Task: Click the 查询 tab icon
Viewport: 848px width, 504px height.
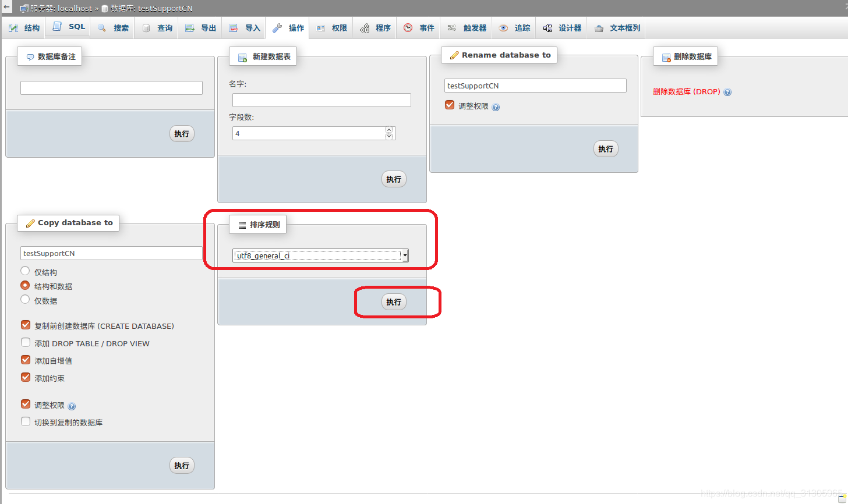Action: click(x=146, y=28)
